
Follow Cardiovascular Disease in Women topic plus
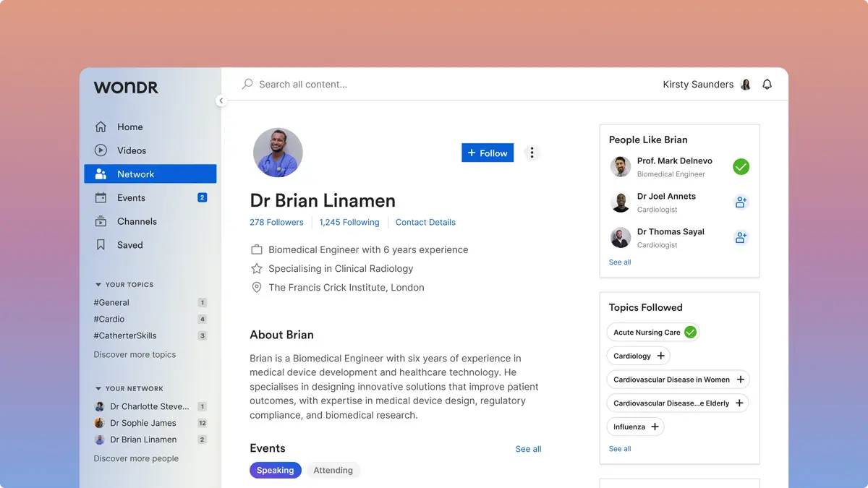tap(740, 380)
